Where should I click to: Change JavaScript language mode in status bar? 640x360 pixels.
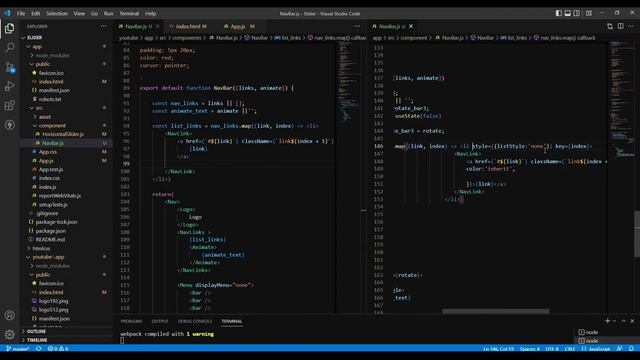pyautogui.click(x=599, y=349)
